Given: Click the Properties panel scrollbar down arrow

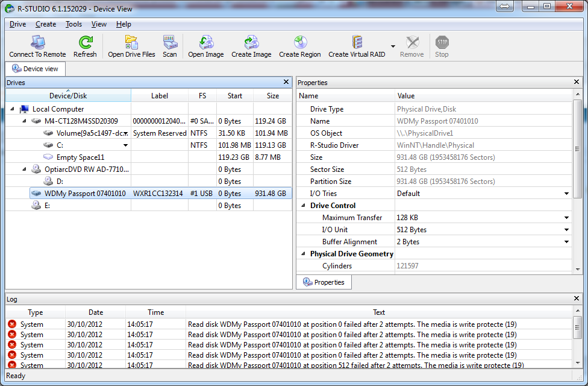Looking at the screenshot, I should pyautogui.click(x=578, y=269).
